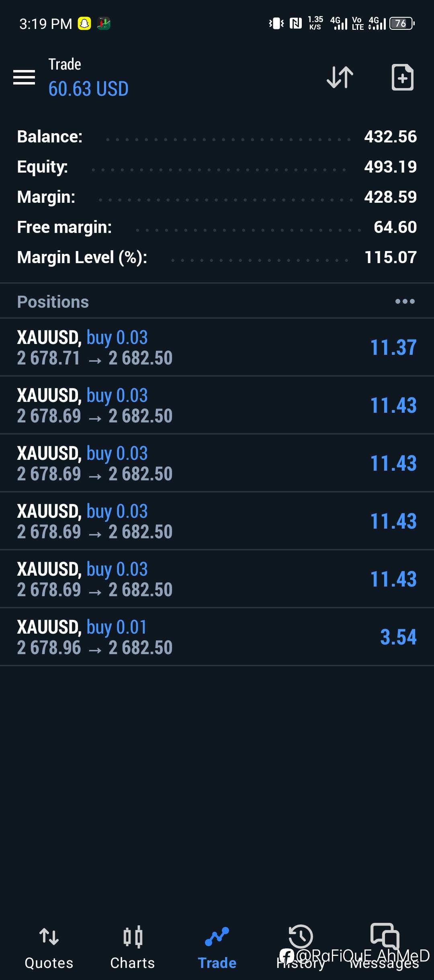Viewport: 434px width, 980px height.
Task: Tap the Snapchat notification icon
Action: [84, 24]
